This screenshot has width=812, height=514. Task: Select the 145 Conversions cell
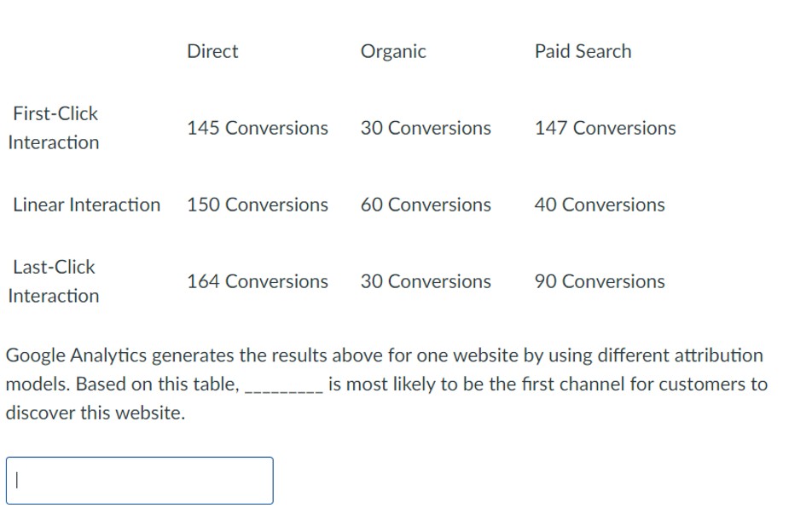258,128
